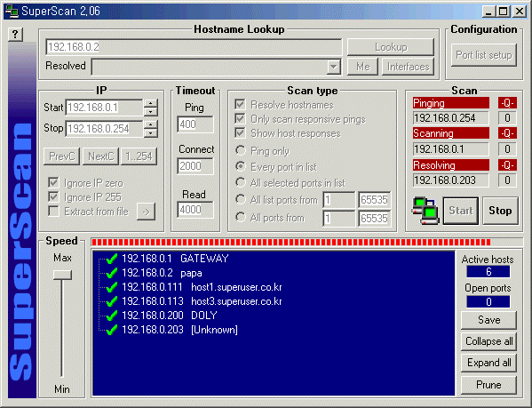Click the networked computers scan icon
This screenshot has height=408, width=532.
click(425, 211)
